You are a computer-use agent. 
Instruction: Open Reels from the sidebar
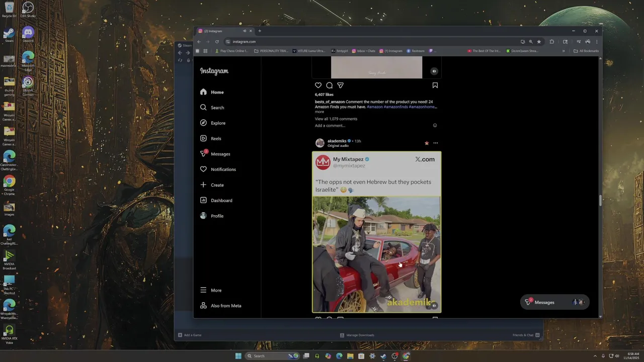click(210, 139)
